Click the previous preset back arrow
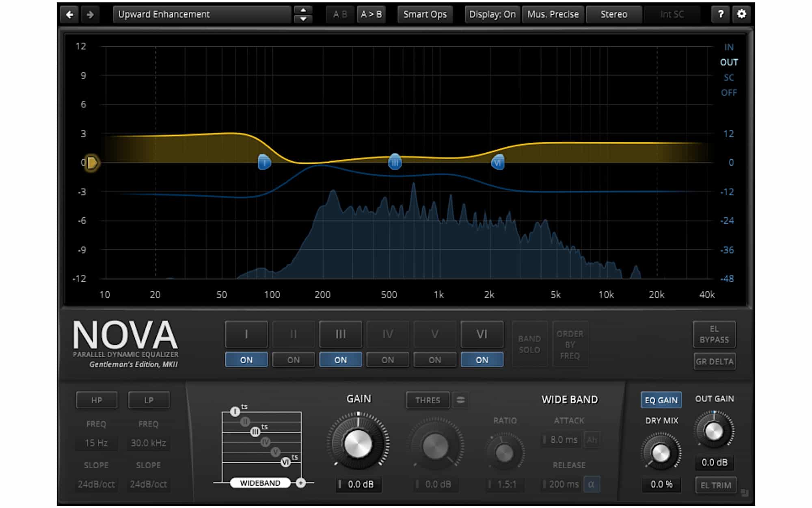The width and height of the screenshot is (812, 508). pyautogui.click(x=69, y=15)
